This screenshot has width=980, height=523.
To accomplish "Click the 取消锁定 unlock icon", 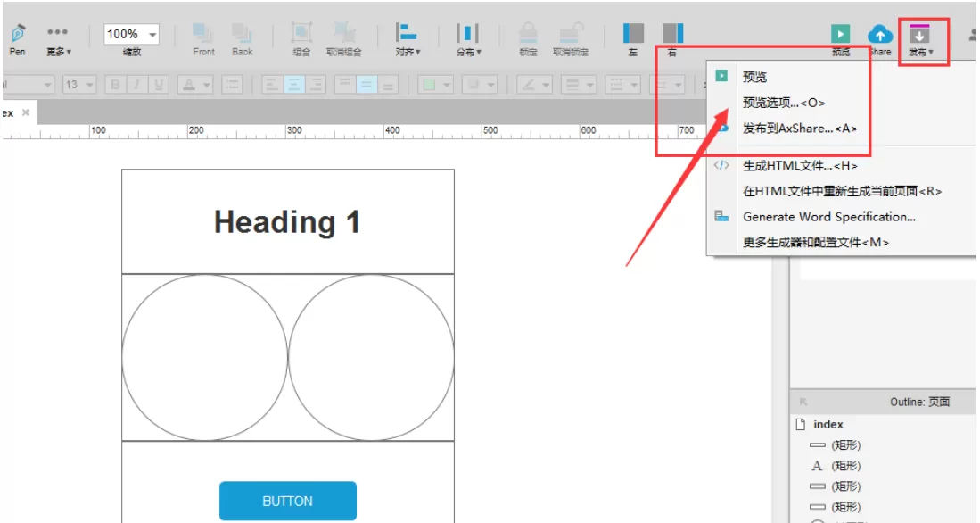I will 571,32.
